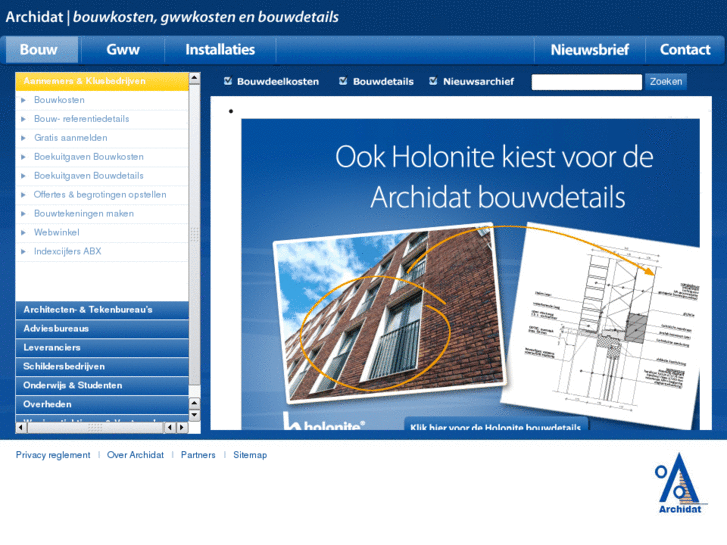Expand the Schildersbedrijven section

102,367
